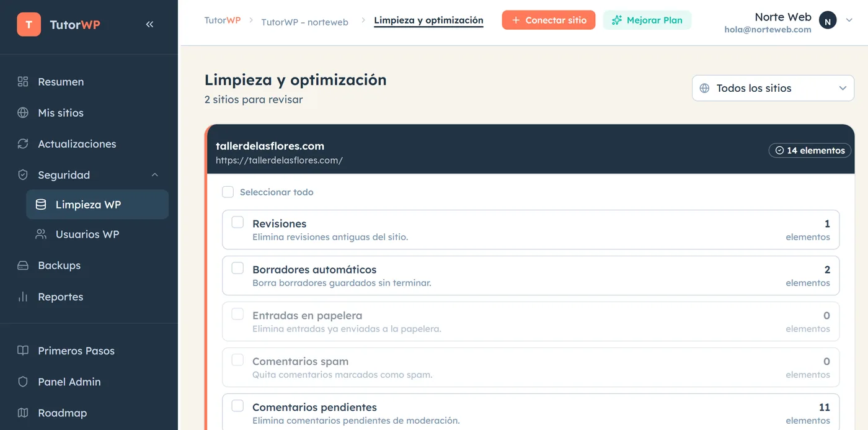Click the Limpieza y optimización breadcrumb
Image resolution: width=868 pixels, height=430 pixels.
point(428,20)
